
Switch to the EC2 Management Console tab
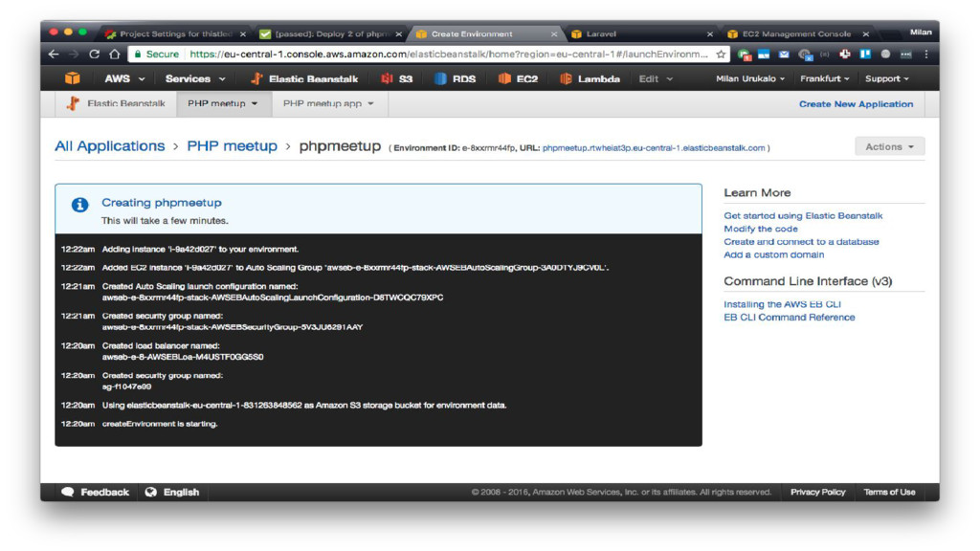(x=797, y=33)
